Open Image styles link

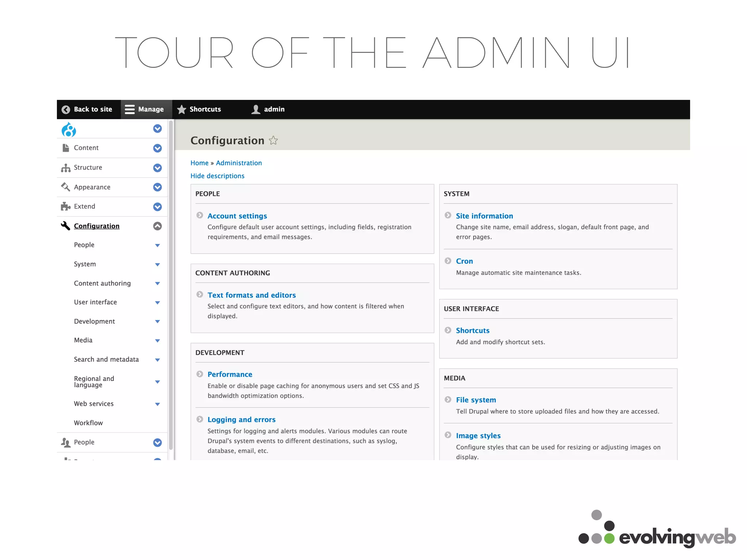tap(478, 436)
